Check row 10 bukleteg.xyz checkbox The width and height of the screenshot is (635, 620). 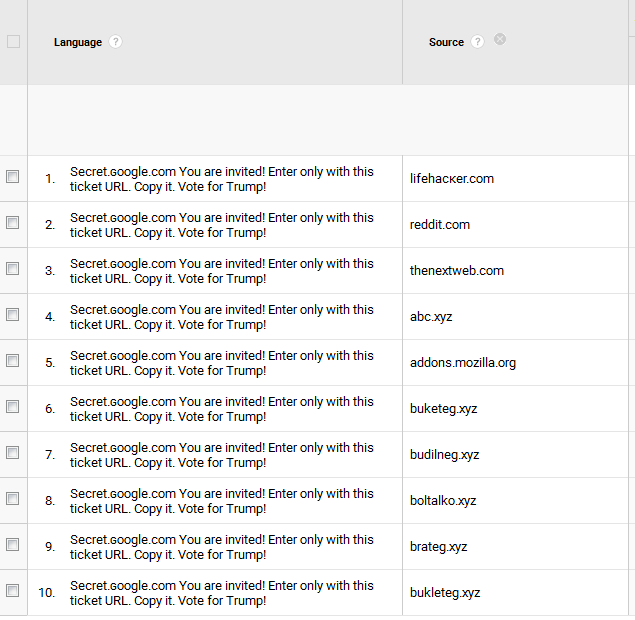click(x=13, y=591)
